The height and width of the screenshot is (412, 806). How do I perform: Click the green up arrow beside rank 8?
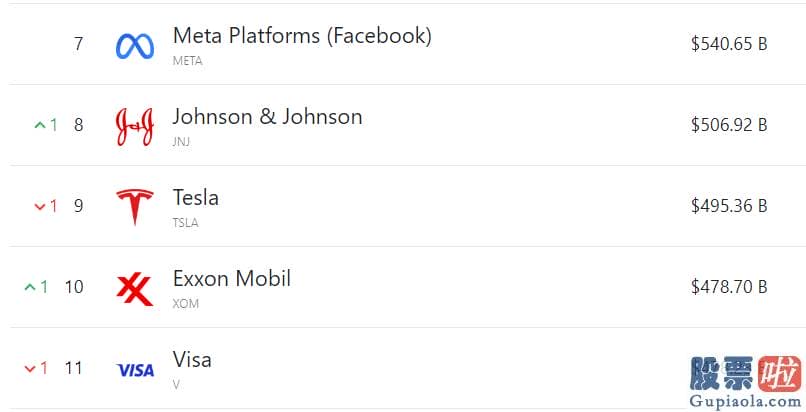coord(40,125)
